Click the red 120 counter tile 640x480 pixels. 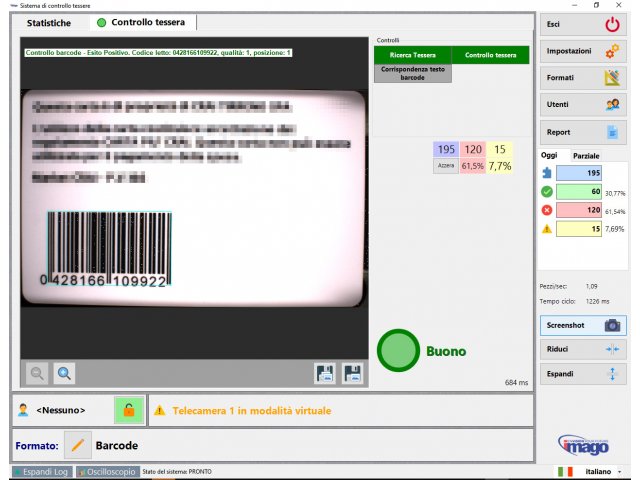coord(473,149)
